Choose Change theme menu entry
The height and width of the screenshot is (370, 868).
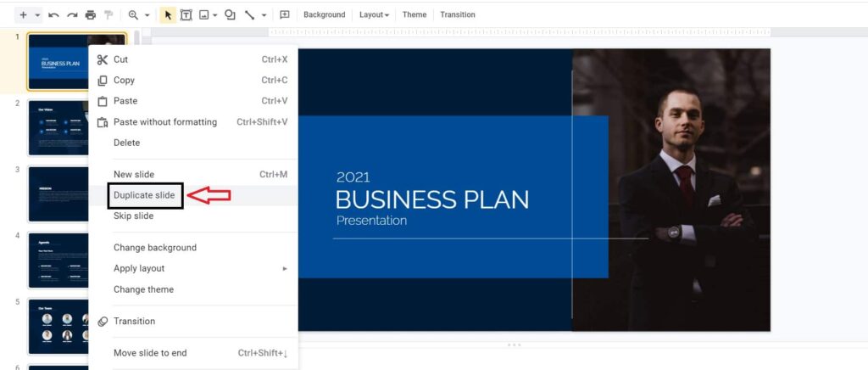193,289
